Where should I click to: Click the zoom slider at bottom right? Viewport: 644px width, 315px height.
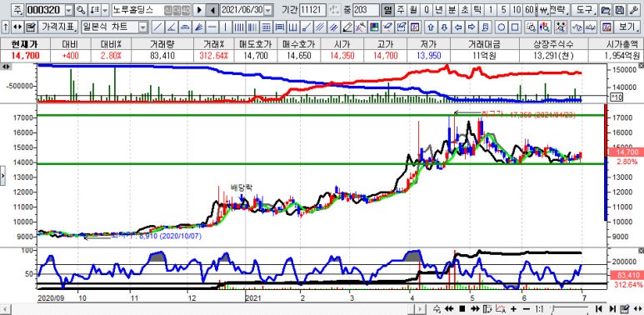tap(570, 308)
